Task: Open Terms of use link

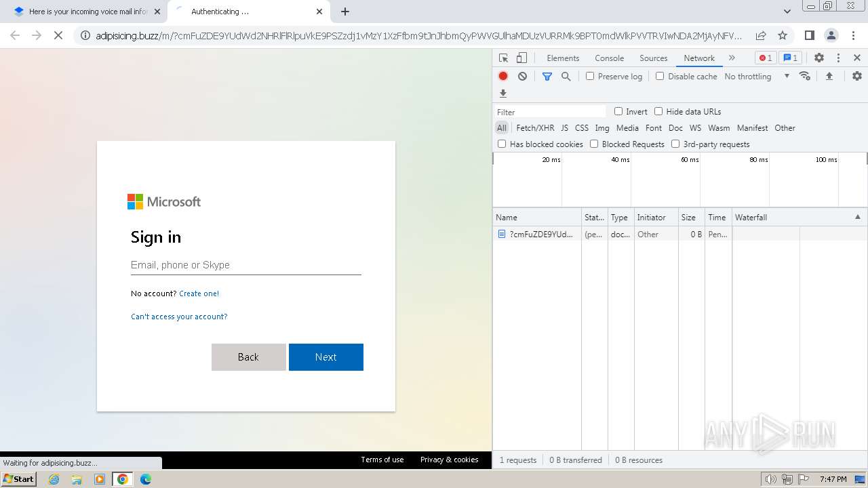Action: [x=382, y=460]
